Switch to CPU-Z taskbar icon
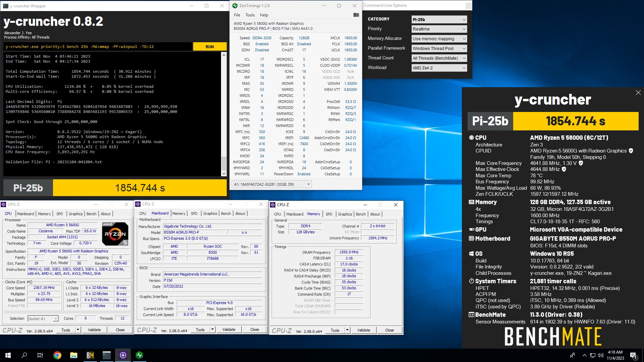 [123, 355]
